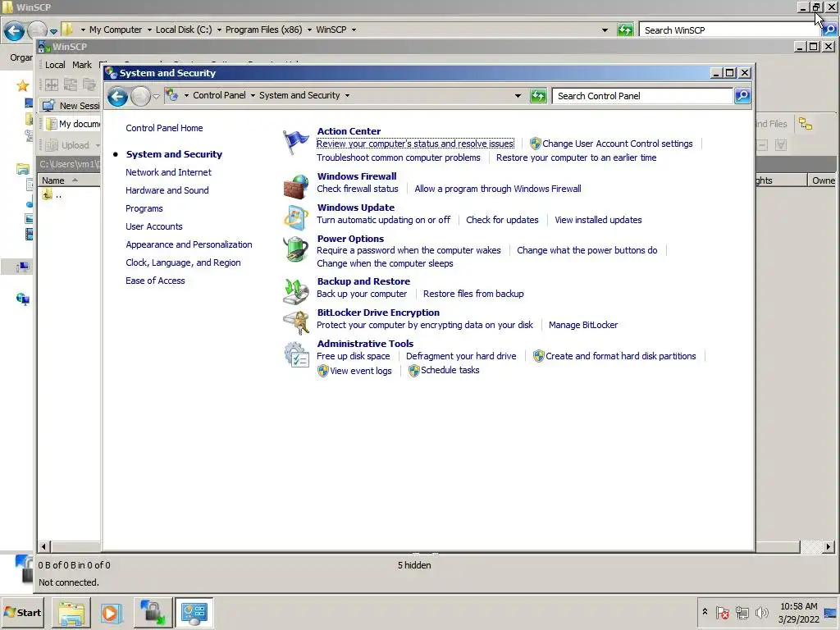The width and height of the screenshot is (840, 630).
Task: Click the volume speaker icon in system tray
Action: pyautogui.click(x=761, y=612)
